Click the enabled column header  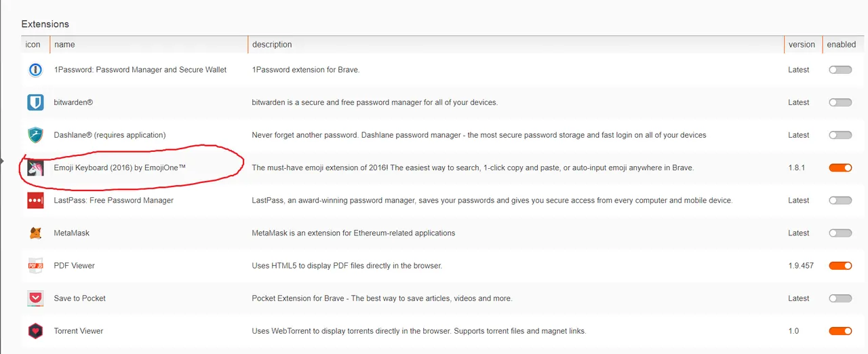tap(841, 45)
